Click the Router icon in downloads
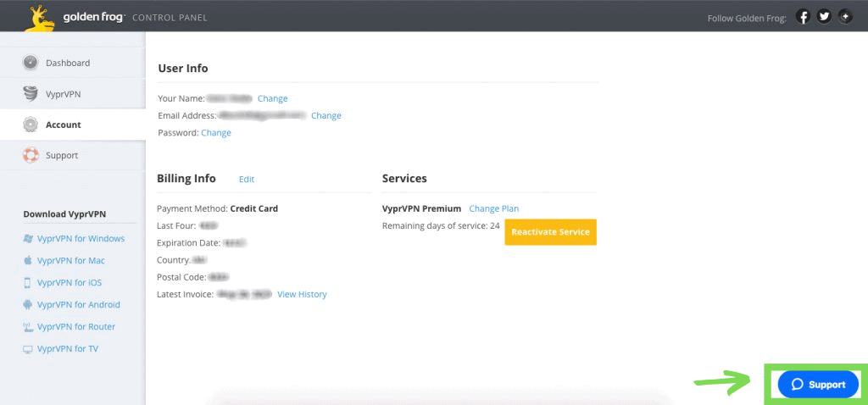The height and width of the screenshot is (405, 868). point(28,326)
